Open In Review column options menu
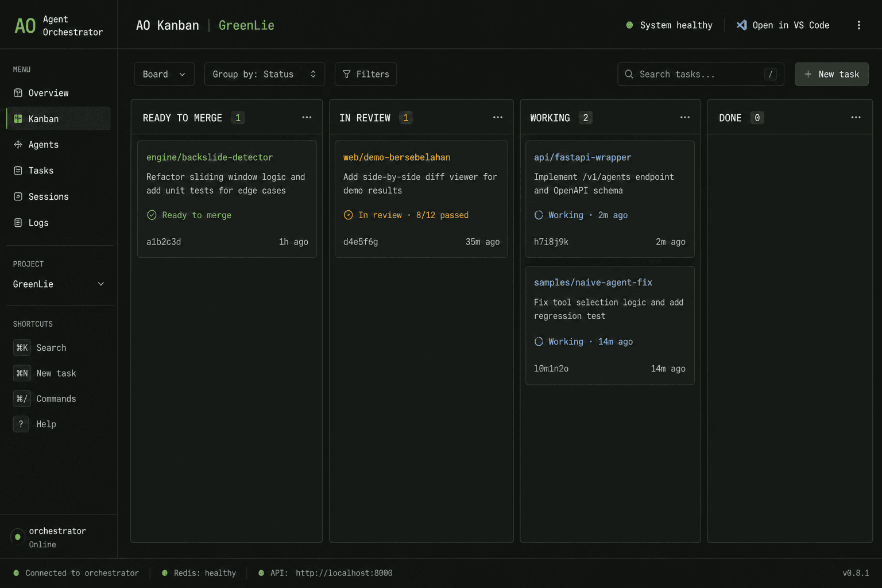Screen dimensions: 882x588 pos(498,118)
